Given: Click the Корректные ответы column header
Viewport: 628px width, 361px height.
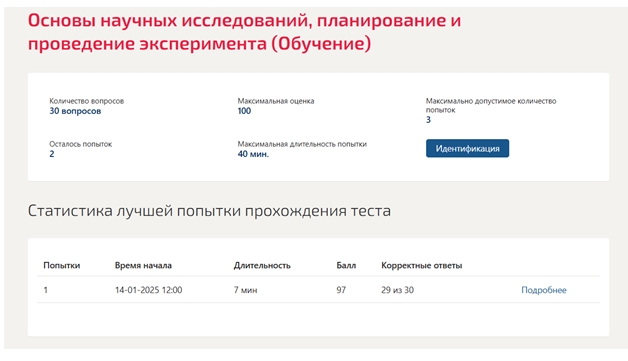Looking at the screenshot, I should [x=421, y=265].
